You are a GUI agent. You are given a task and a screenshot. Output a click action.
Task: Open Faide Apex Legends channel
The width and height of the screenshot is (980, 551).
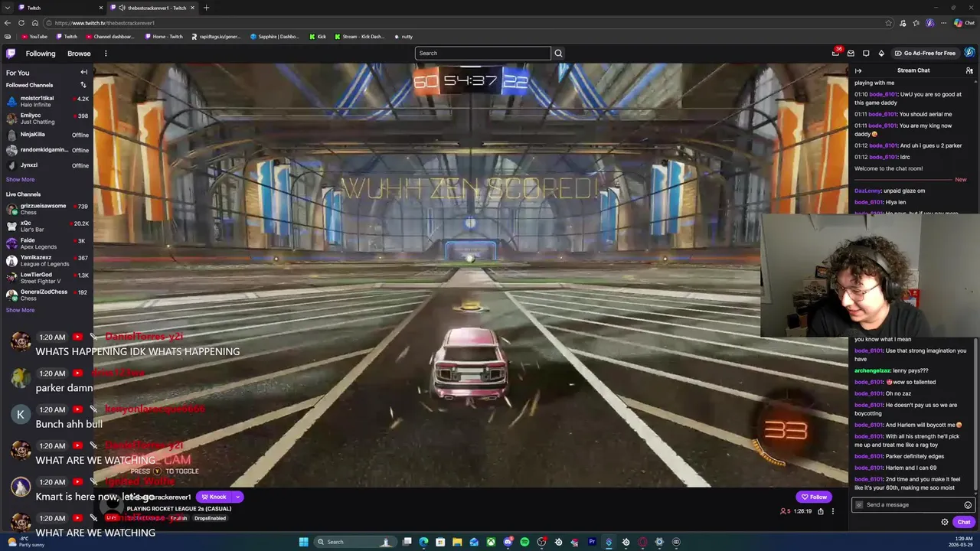(47, 243)
